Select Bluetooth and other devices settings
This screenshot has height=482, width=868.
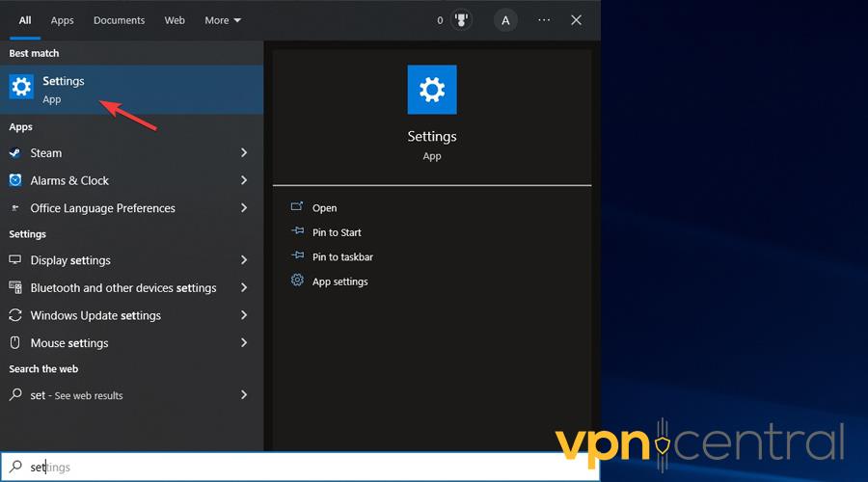(x=131, y=288)
